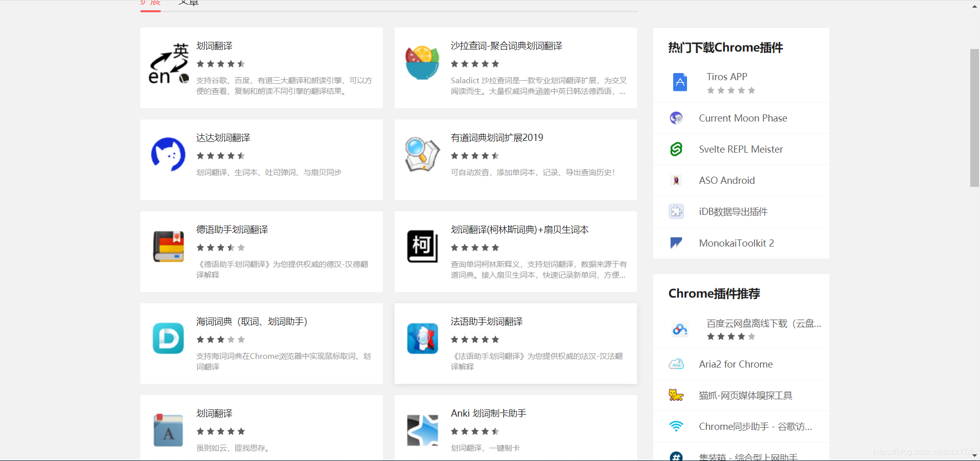This screenshot has height=461, width=980.
Task: Open 有道词典划词扩展2019 title
Action: [x=497, y=138]
